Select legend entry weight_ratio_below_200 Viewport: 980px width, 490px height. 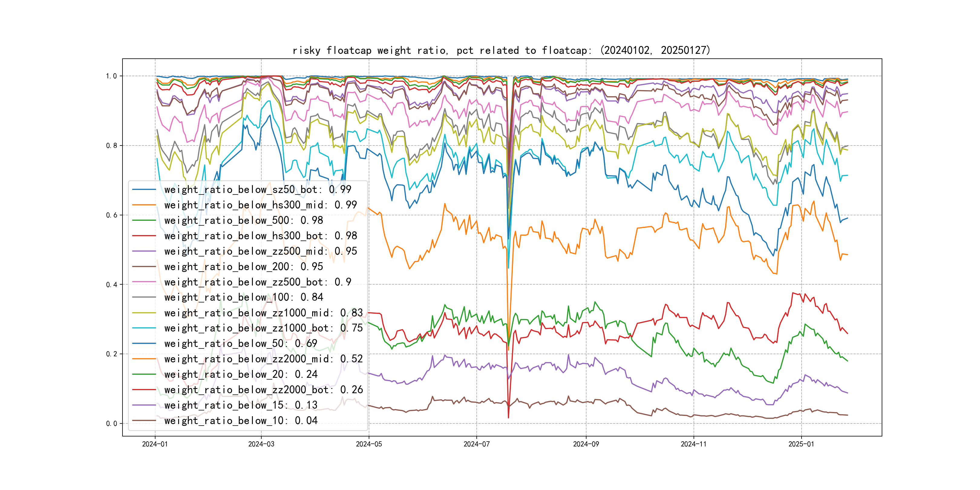click(x=243, y=267)
